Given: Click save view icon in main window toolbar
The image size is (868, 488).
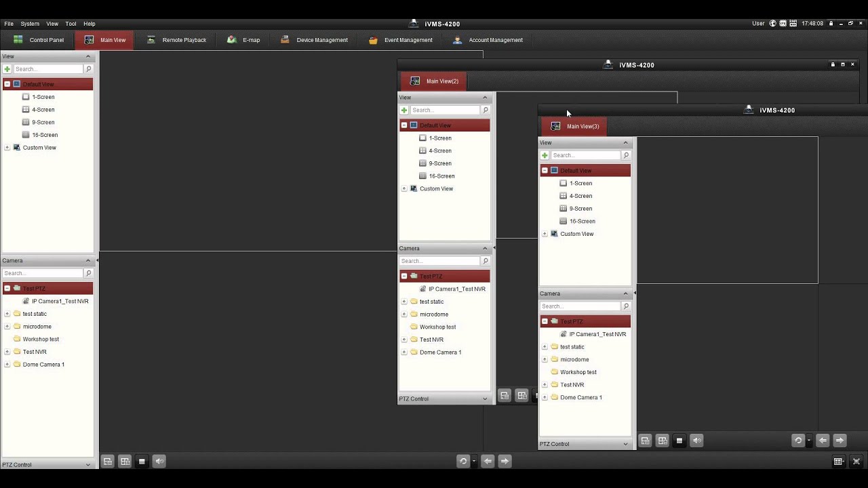Looking at the screenshot, I should click(107, 462).
